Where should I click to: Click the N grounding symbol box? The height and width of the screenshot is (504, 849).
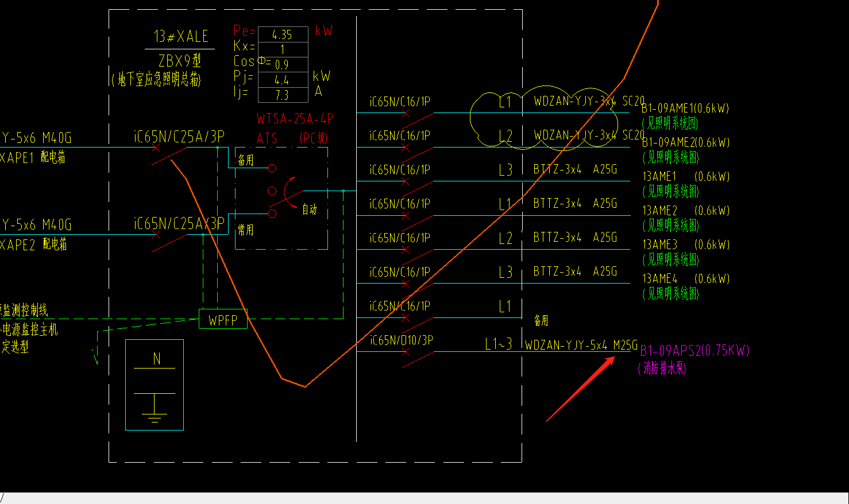point(155,385)
